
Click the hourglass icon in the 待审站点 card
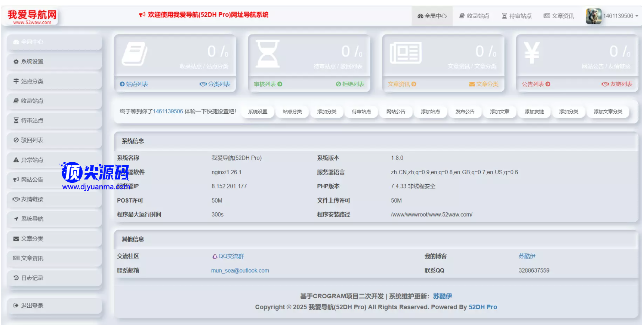point(268,53)
